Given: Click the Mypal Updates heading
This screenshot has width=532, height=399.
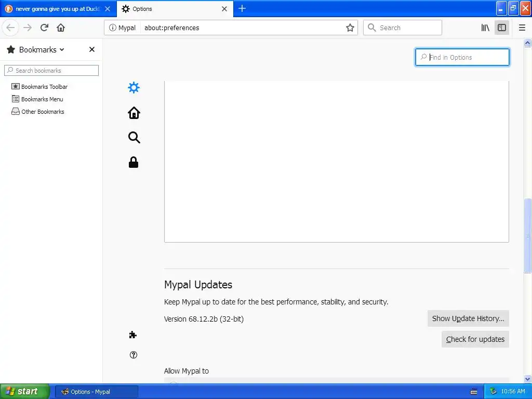Looking at the screenshot, I should (x=198, y=284).
